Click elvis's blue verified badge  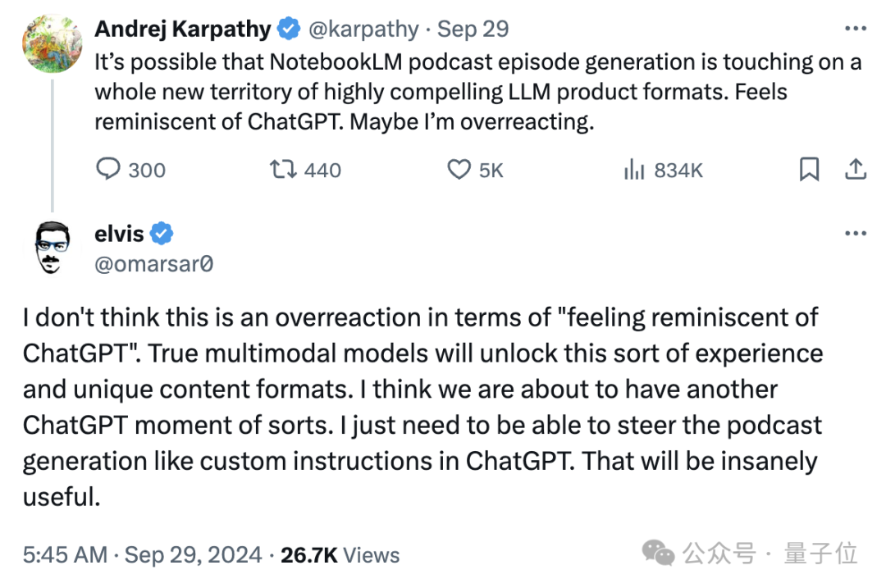coord(163,234)
